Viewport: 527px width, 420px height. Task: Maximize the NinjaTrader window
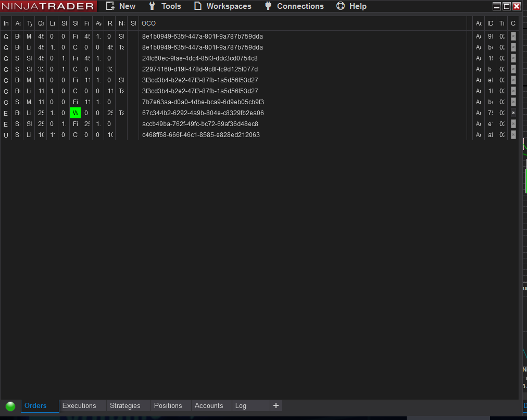point(507,6)
